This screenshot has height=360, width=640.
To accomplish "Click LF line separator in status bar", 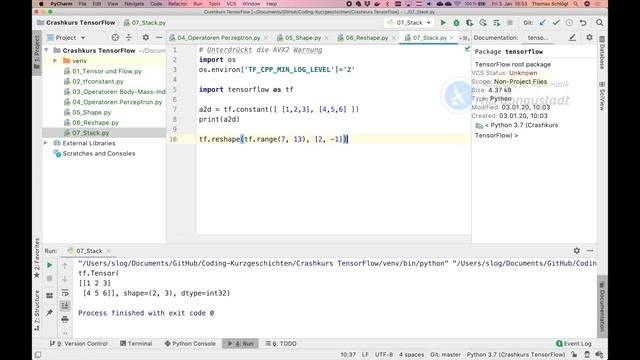I will (x=365, y=355).
